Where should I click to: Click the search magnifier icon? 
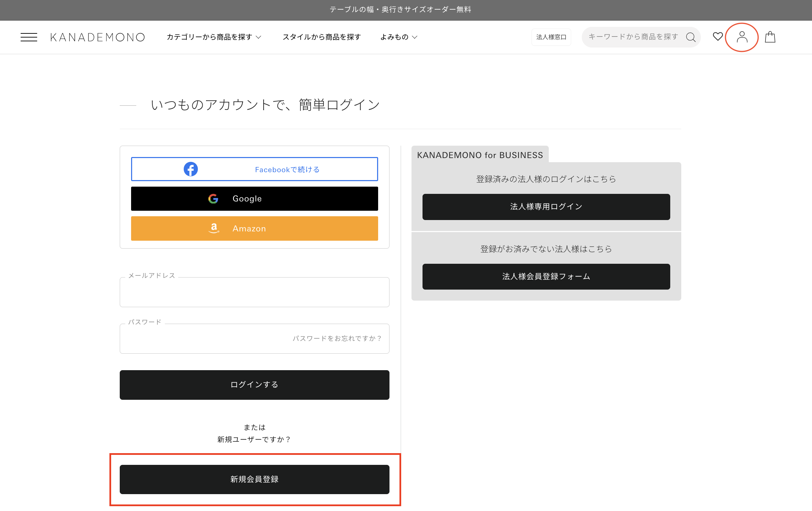pos(691,37)
